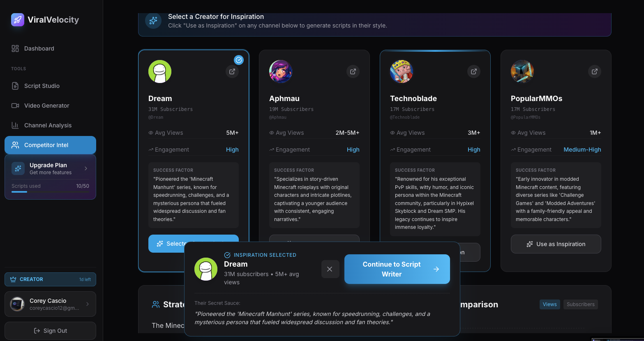Image resolution: width=644 pixels, height=341 pixels.
Task: Dismiss the Inspiration Selected popup
Action: click(330, 269)
